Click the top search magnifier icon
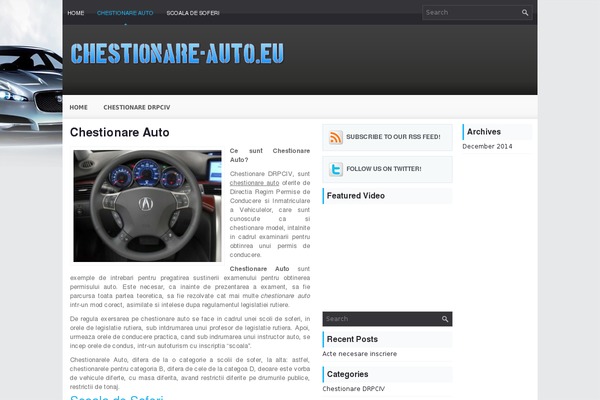 click(x=525, y=13)
